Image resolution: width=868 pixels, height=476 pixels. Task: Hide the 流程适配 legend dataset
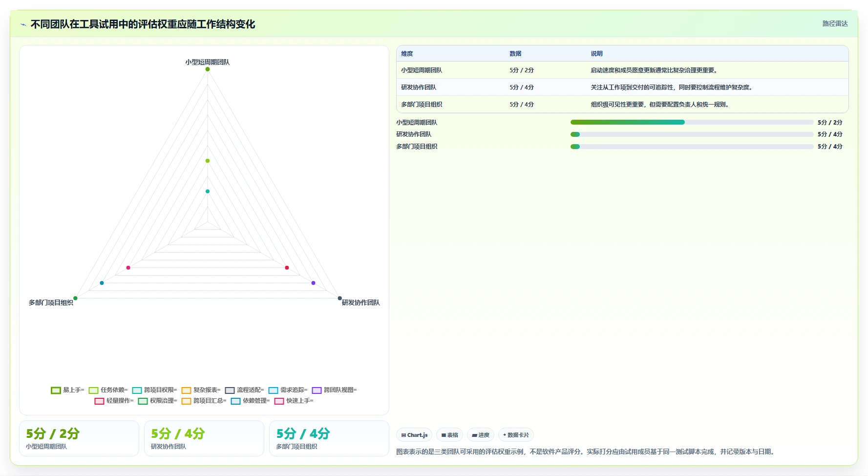point(244,390)
